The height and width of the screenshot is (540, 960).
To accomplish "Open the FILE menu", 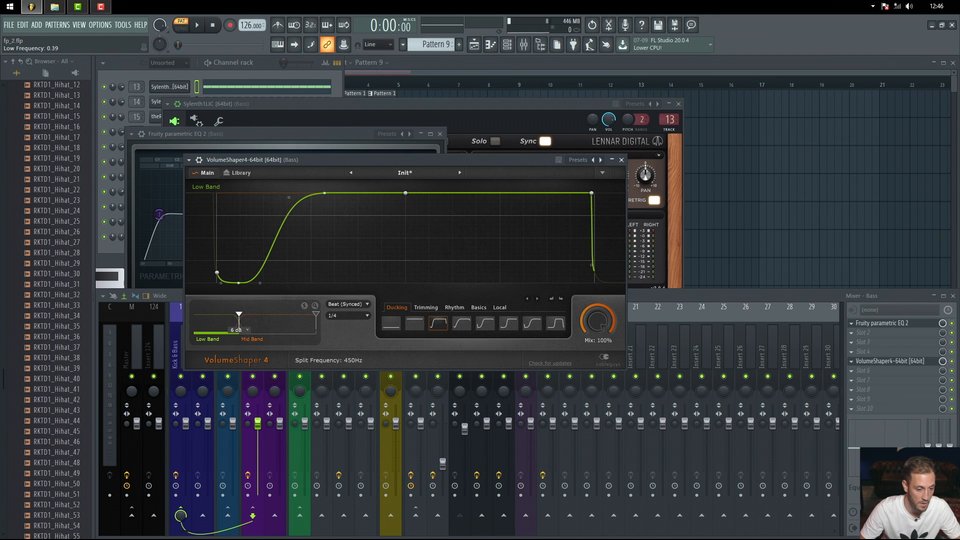I will [x=9, y=25].
